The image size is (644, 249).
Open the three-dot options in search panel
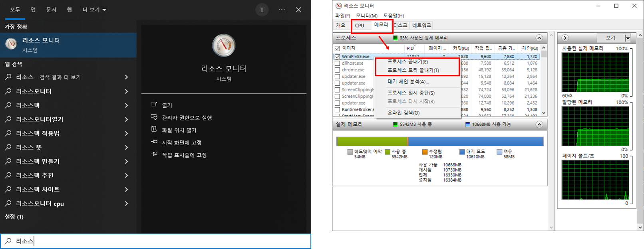tap(282, 10)
